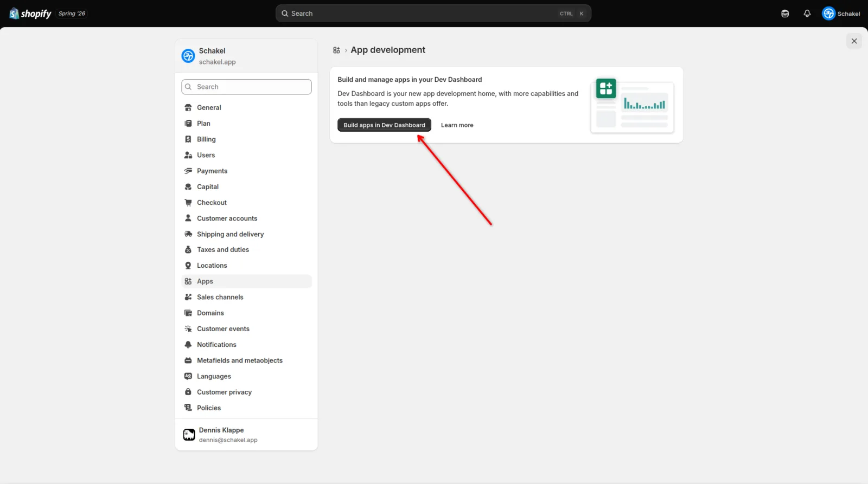Open Notifications settings in sidebar
Image resolution: width=868 pixels, height=484 pixels.
246,345
